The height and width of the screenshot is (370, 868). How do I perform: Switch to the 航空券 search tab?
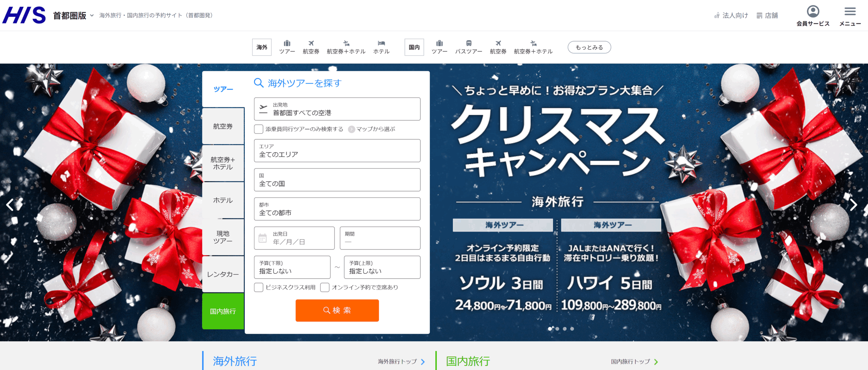[223, 126]
